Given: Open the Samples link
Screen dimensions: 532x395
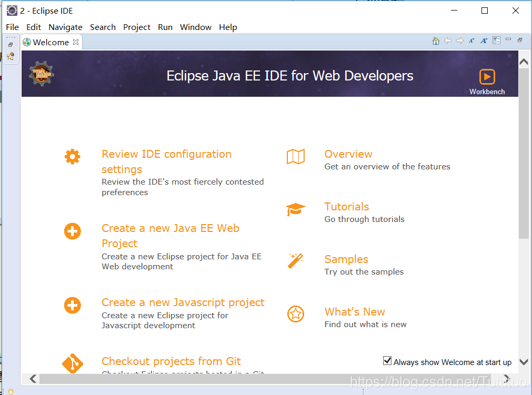Looking at the screenshot, I should point(346,259).
